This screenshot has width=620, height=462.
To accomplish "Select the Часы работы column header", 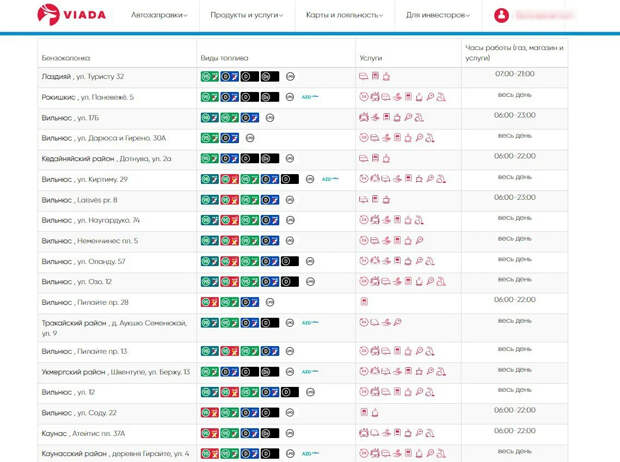I will [514, 53].
